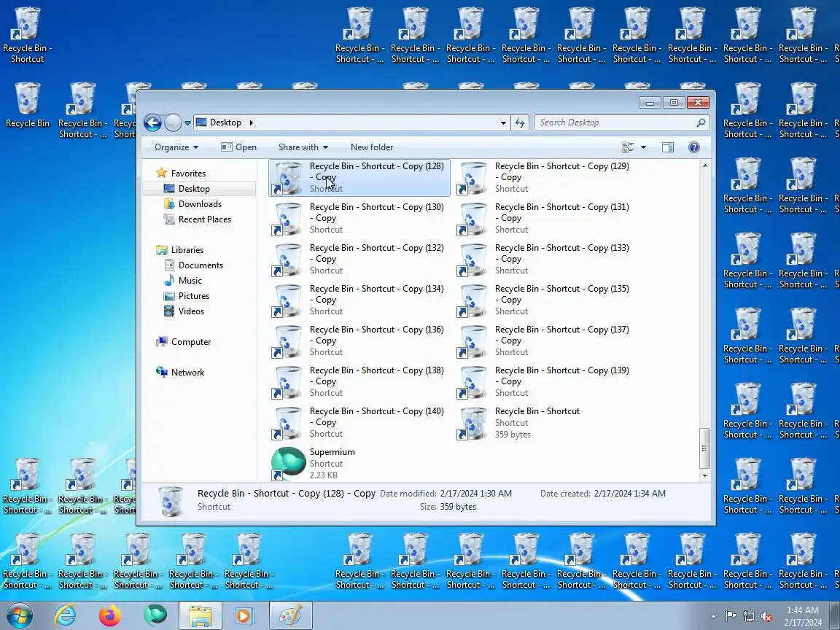
Task: Open the Windows Start menu
Action: pyautogui.click(x=19, y=616)
